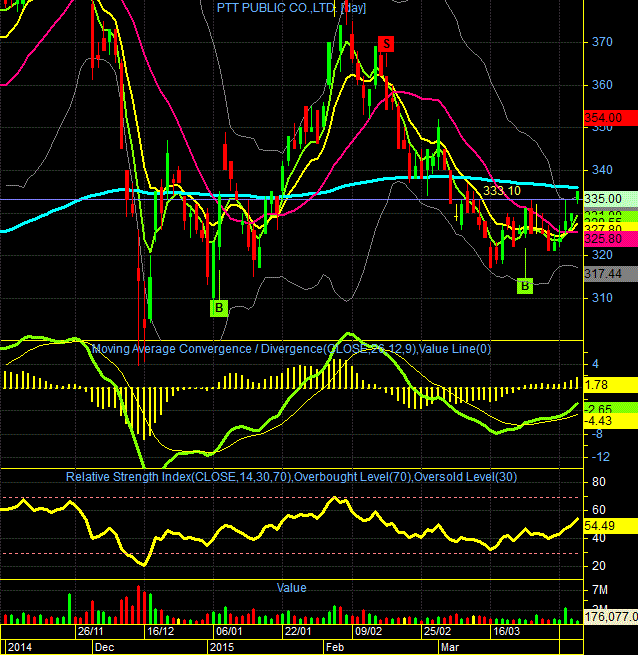Screen dimensions: 638x655
Task: Click the gray 317.44 lower band label
Action: pyautogui.click(x=610, y=274)
